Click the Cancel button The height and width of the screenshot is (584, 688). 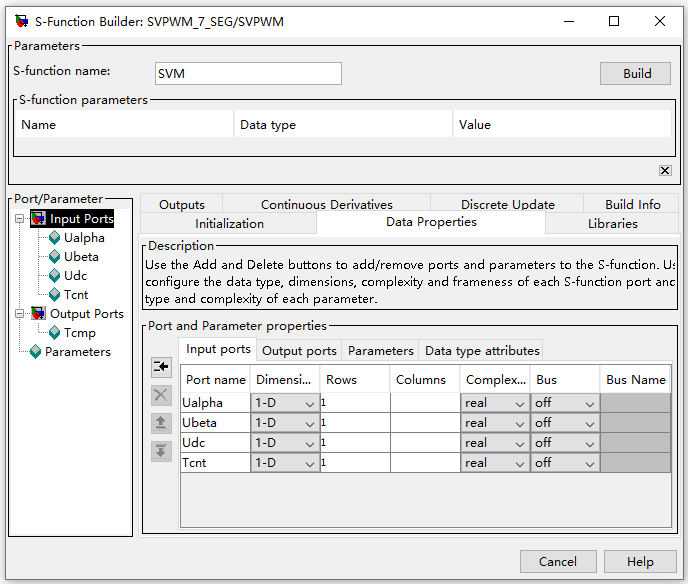(x=558, y=562)
